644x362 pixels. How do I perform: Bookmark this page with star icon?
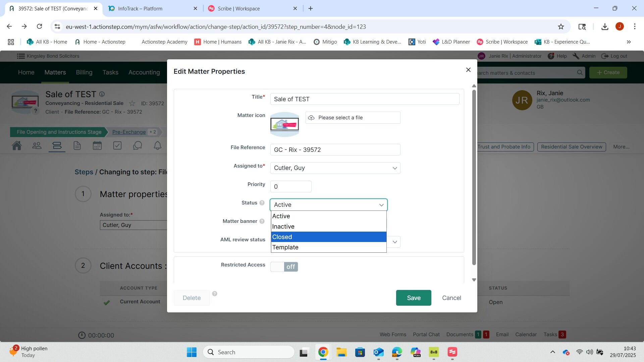(x=561, y=26)
